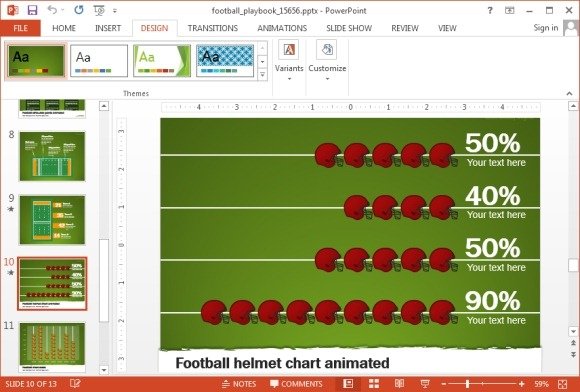Screen dimensions: 580x392
Task: Click the Undo arrow icon
Action: click(52, 10)
